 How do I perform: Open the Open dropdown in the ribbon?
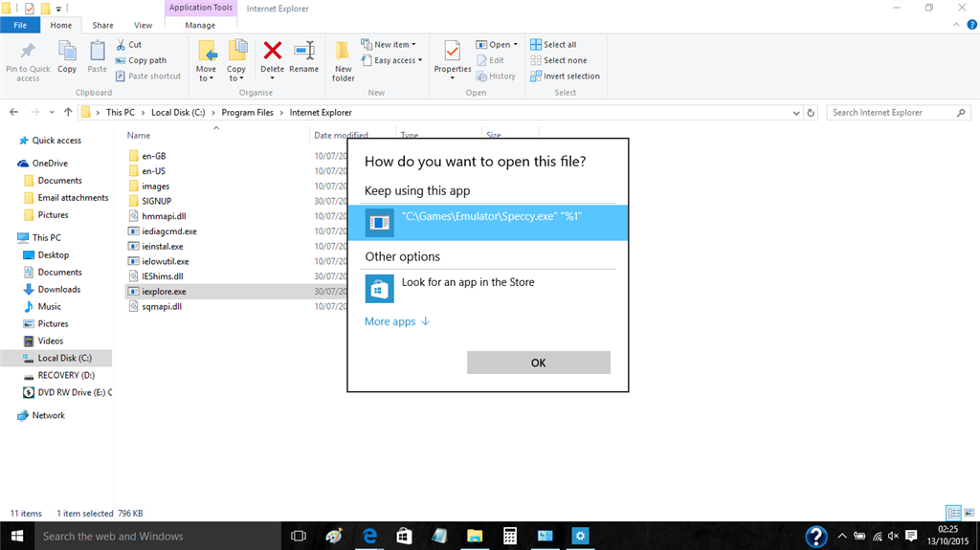click(497, 44)
